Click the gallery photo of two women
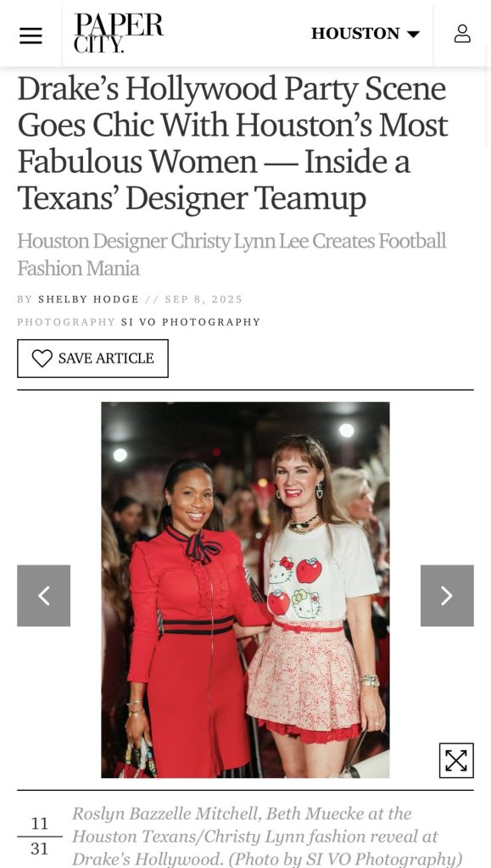This screenshot has width=491, height=868. 245,590
